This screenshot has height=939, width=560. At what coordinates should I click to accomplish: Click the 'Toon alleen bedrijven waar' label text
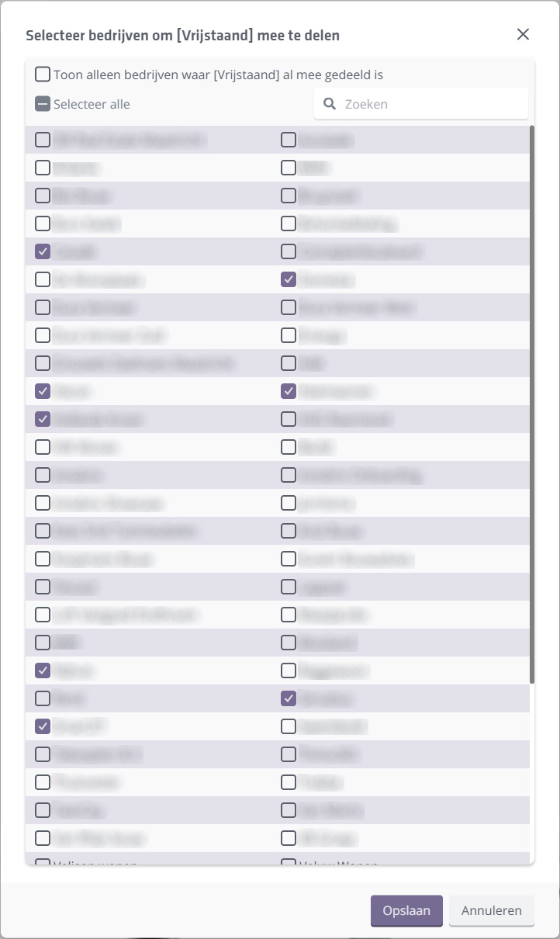tap(218, 75)
